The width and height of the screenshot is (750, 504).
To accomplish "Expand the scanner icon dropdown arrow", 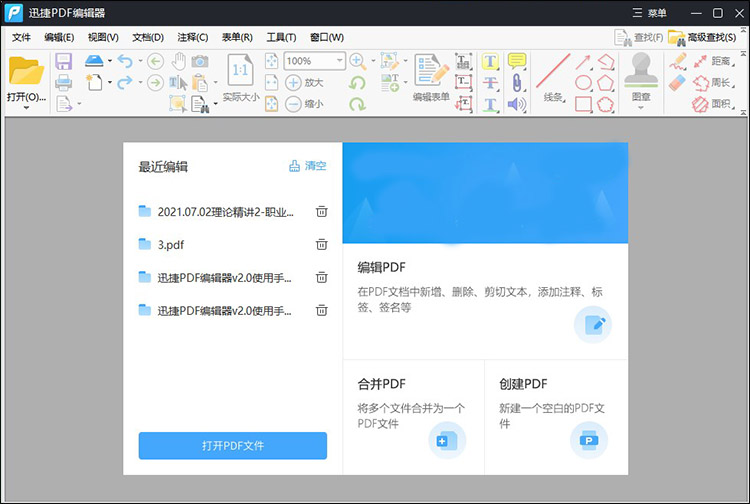I will (110, 61).
